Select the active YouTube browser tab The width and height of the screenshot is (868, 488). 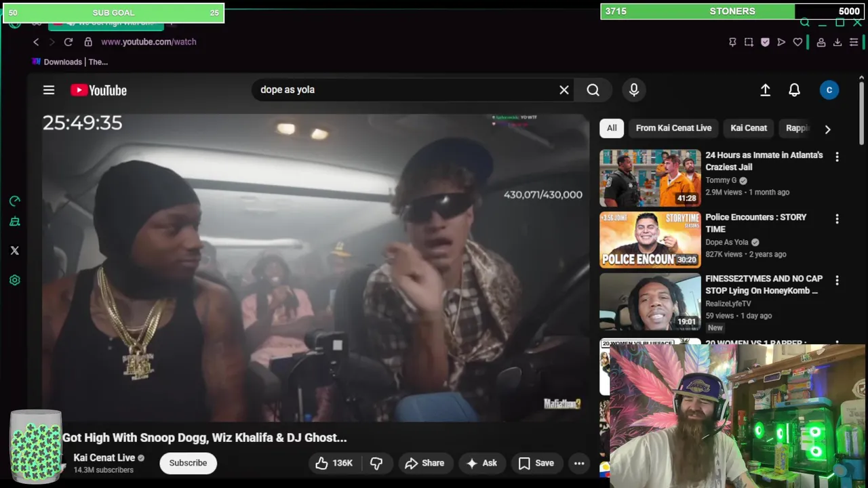106,24
